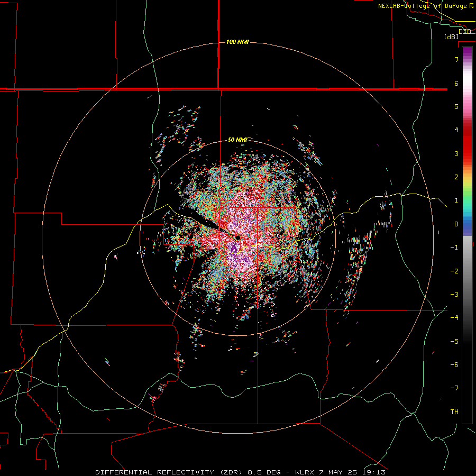
Task: Click the 6 value on the color scale
Action: (x=456, y=83)
